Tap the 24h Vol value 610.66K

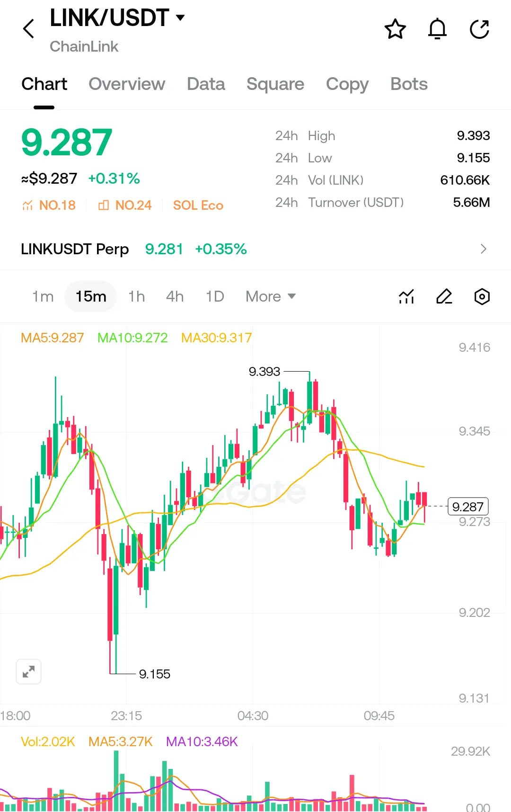[x=465, y=180]
